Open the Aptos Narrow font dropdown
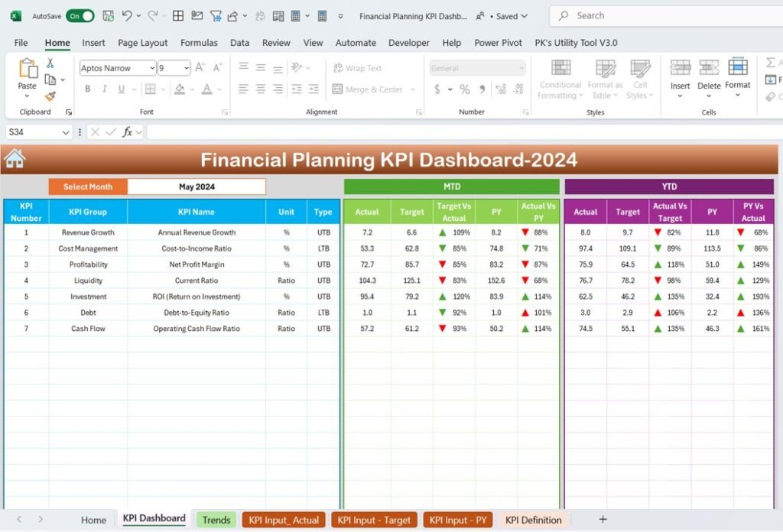Viewport: 783px width, 532px height. point(151,68)
